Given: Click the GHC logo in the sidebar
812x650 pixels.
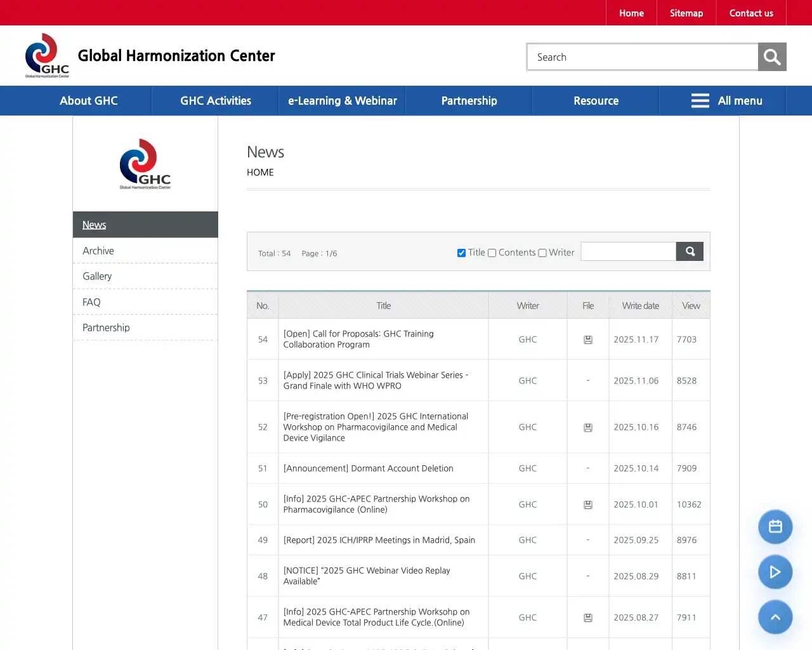Looking at the screenshot, I should coord(145,164).
